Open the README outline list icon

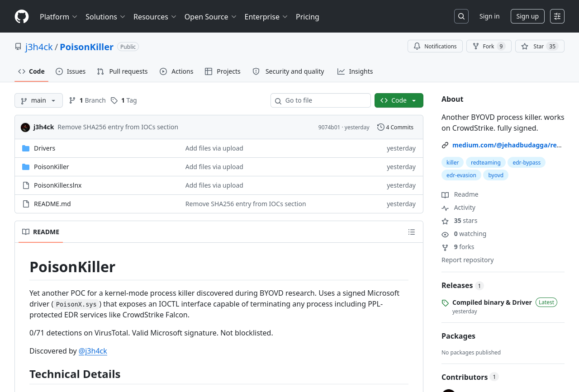point(411,232)
